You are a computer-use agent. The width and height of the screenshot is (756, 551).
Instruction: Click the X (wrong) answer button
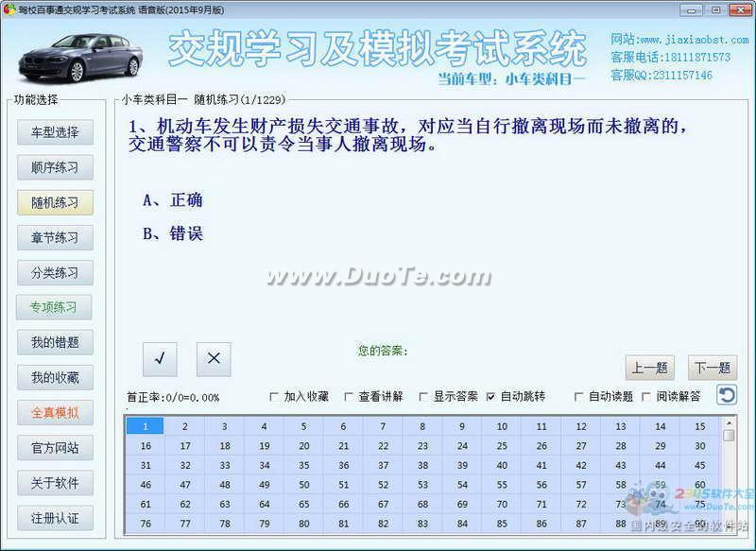click(x=214, y=359)
